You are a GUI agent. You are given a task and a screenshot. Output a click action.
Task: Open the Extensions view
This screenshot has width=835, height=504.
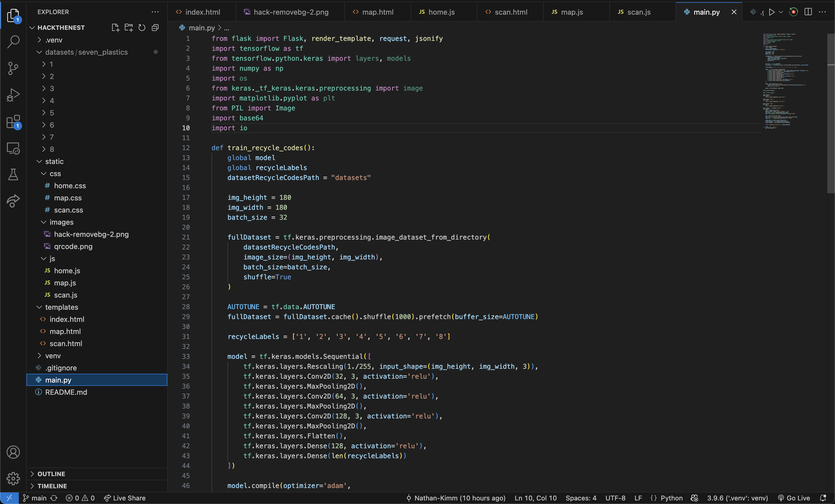coord(13,122)
